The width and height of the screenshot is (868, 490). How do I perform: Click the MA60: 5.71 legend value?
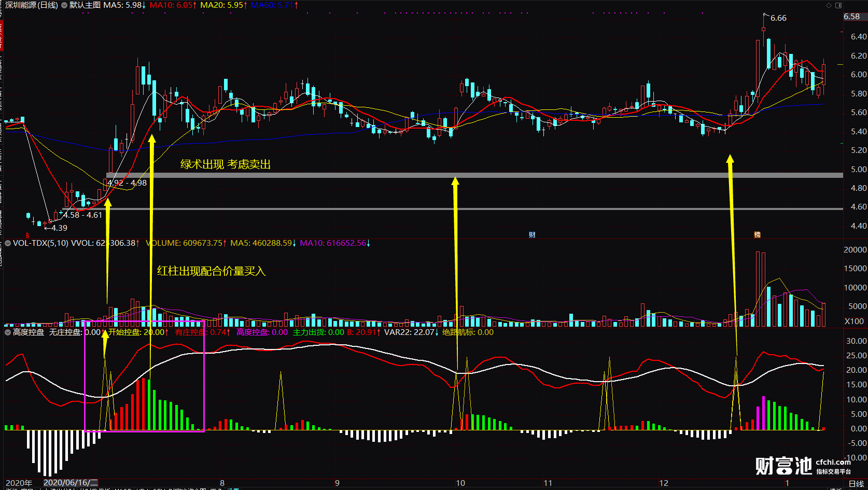[x=274, y=5]
